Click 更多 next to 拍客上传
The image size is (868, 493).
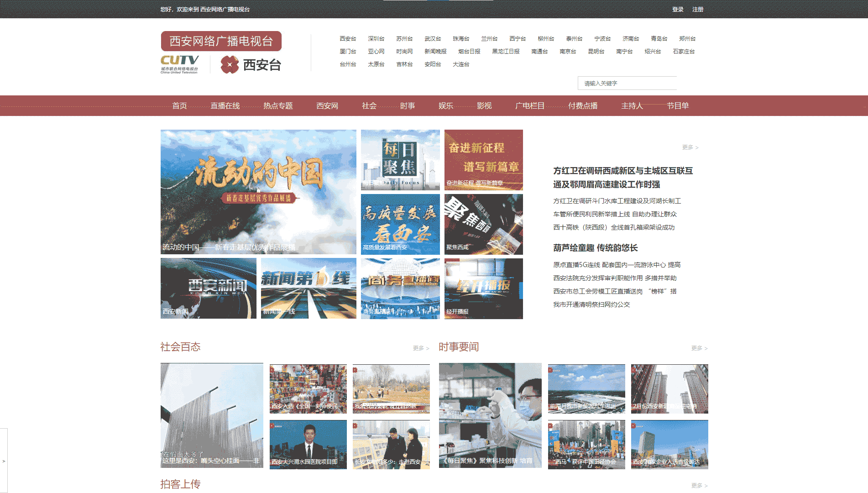[x=699, y=486]
